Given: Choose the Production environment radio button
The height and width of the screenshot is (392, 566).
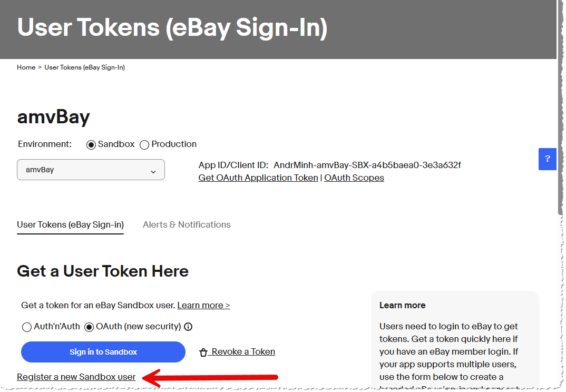Looking at the screenshot, I should (x=144, y=144).
